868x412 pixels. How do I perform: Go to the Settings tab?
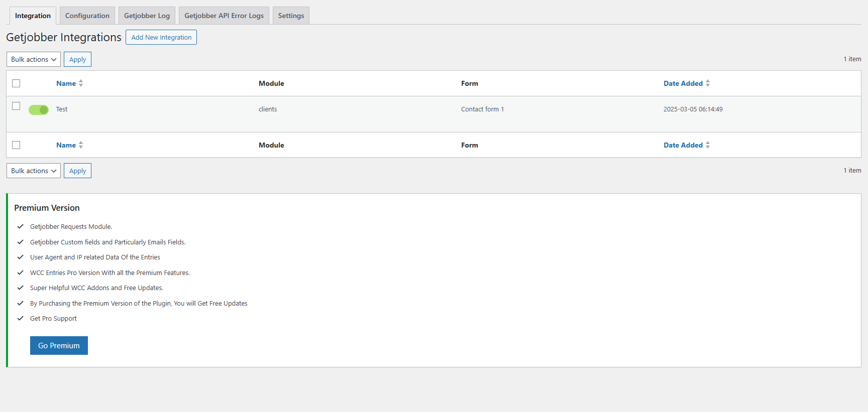pos(291,16)
